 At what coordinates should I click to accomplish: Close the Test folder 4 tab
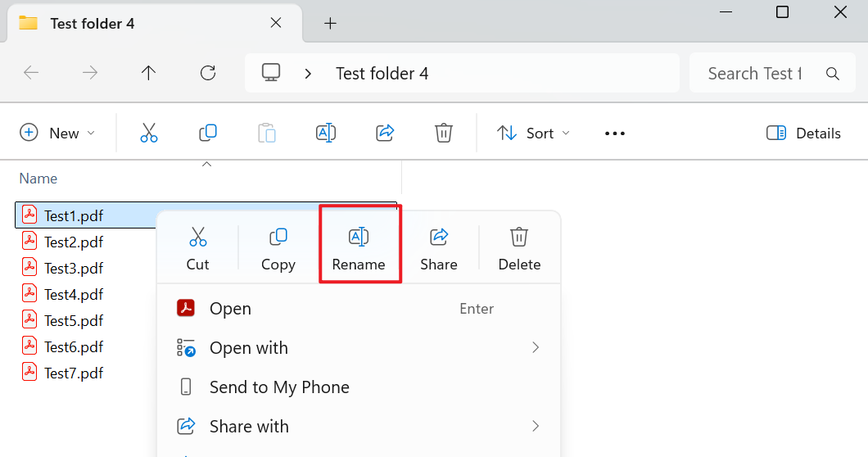(x=276, y=23)
